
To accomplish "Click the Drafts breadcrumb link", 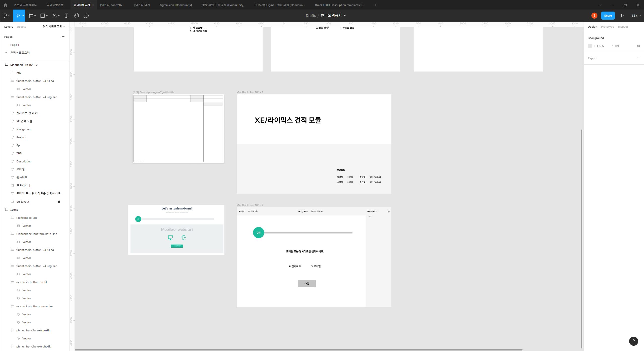I will 311,16.
